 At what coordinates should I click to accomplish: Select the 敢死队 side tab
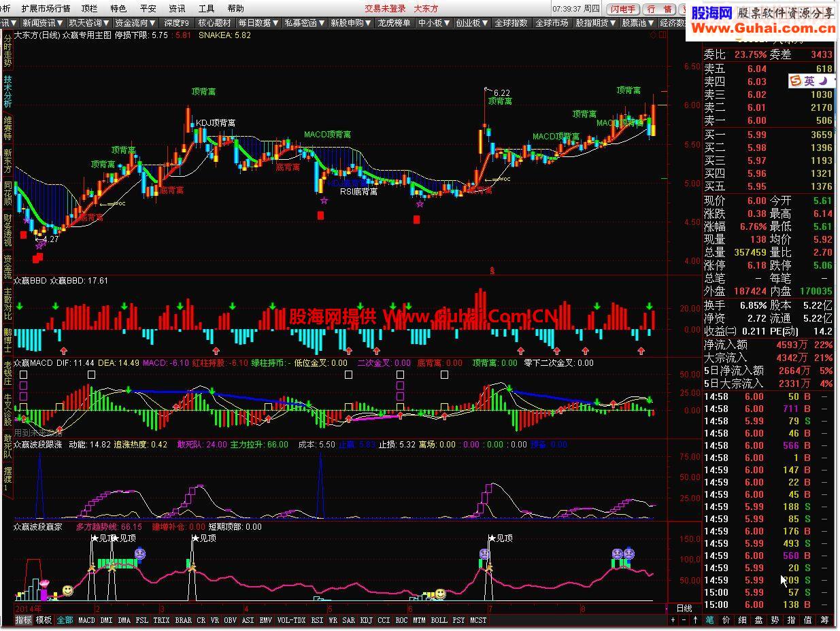point(7,446)
